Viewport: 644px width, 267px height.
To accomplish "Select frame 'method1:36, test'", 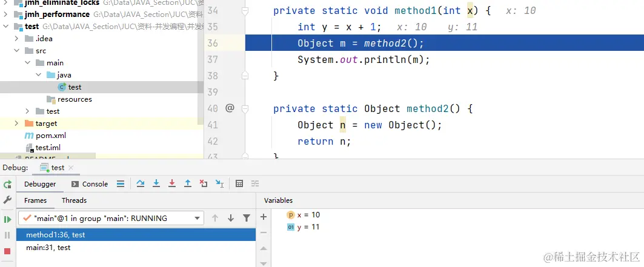I will point(136,235).
